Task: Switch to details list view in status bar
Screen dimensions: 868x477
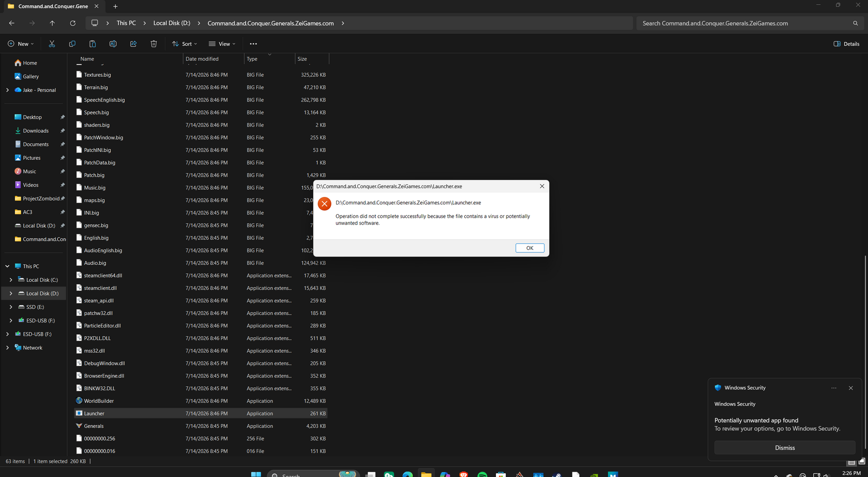Action: click(852, 462)
